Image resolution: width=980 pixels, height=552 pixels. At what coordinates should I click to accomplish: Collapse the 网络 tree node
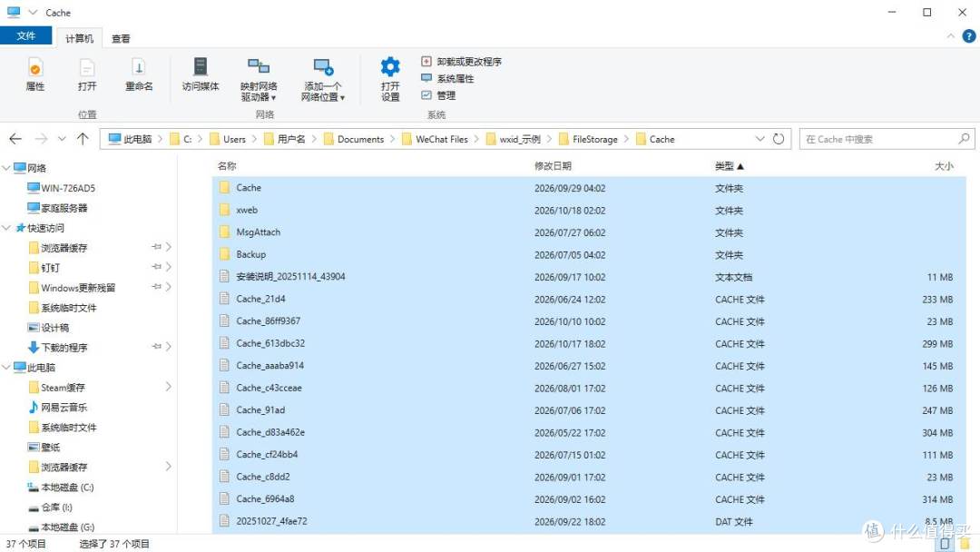(6, 168)
